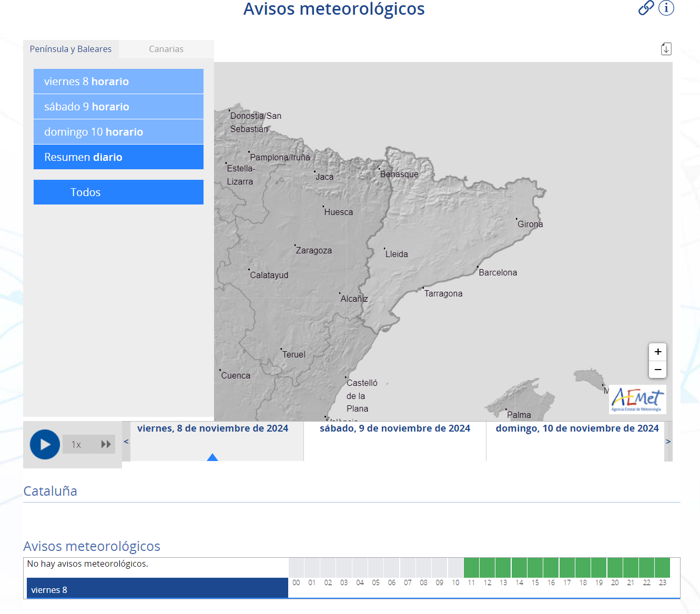Click Palma on the map

pyautogui.click(x=519, y=415)
